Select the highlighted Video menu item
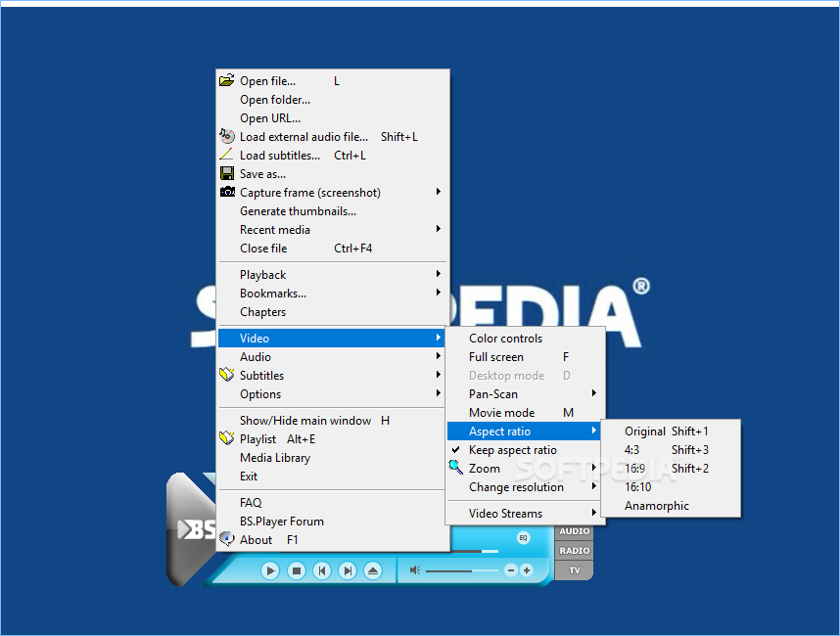840x636 pixels. (332, 338)
